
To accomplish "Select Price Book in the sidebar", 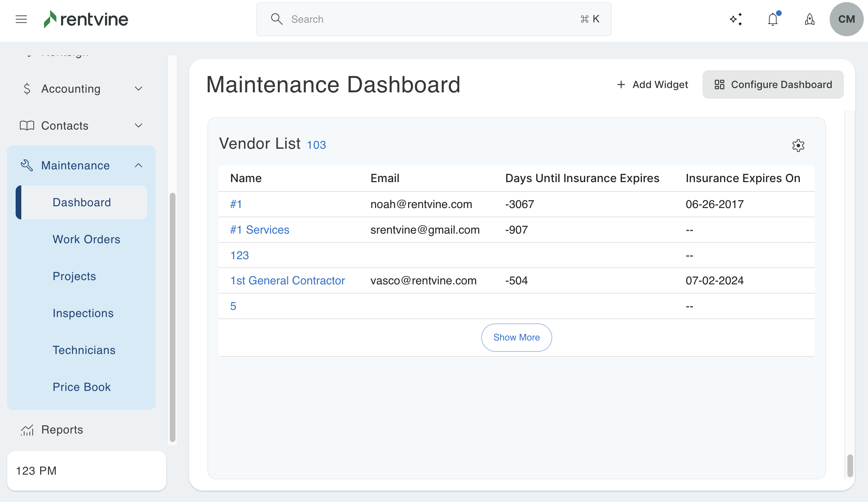I will [81, 387].
